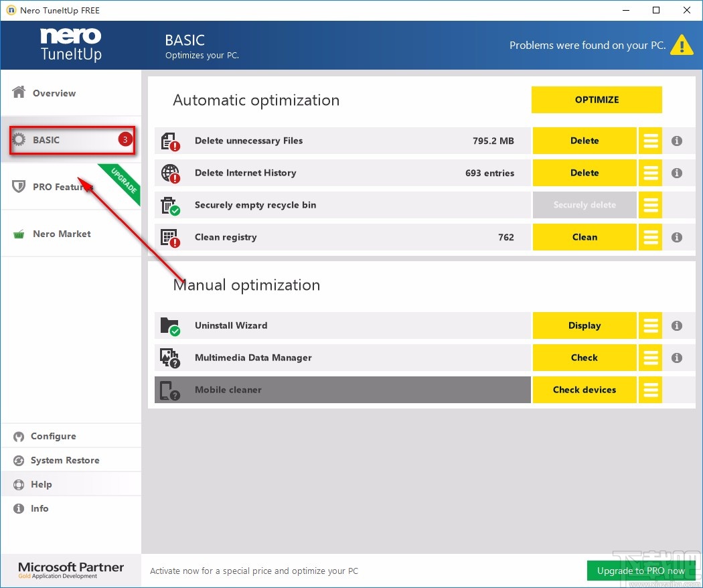Open options menu for Mobile cleaner
Image resolution: width=703 pixels, height=588 pixels.
pos(651,390)
